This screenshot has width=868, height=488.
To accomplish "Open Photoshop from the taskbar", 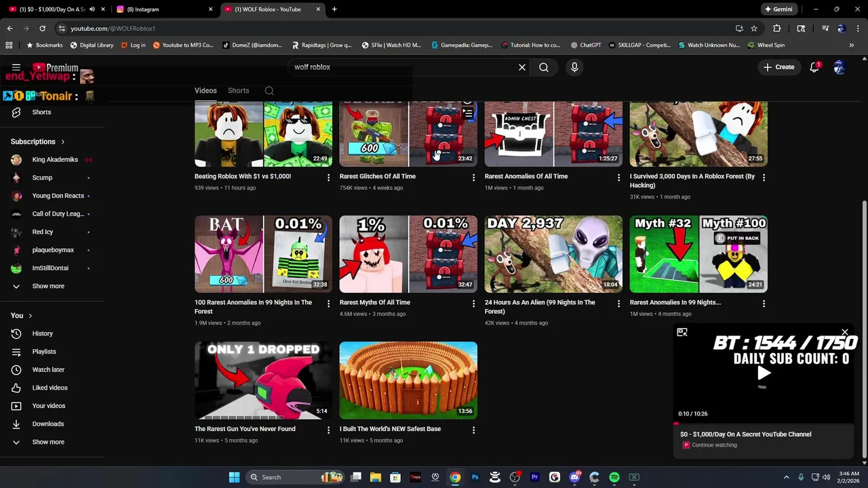I will (x=475, y=477).
